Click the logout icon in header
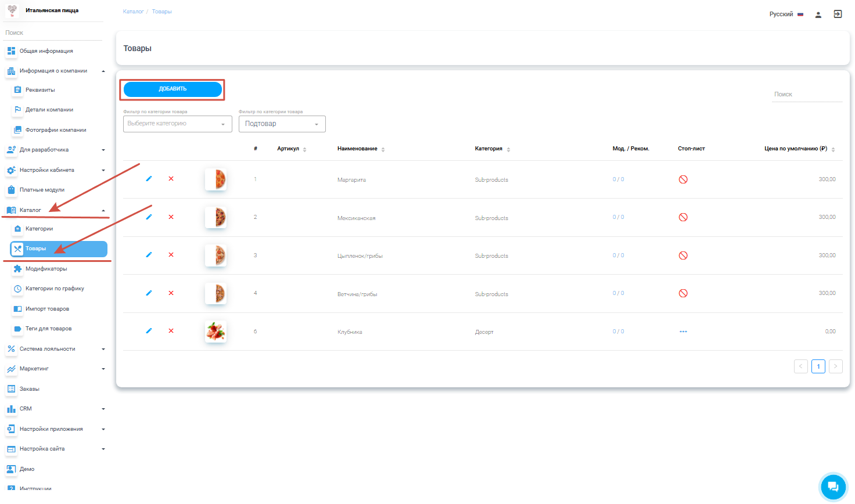Image resolution: width=855 pixels, height=504 pixels. pyautogui.click(x=838, y=15)
